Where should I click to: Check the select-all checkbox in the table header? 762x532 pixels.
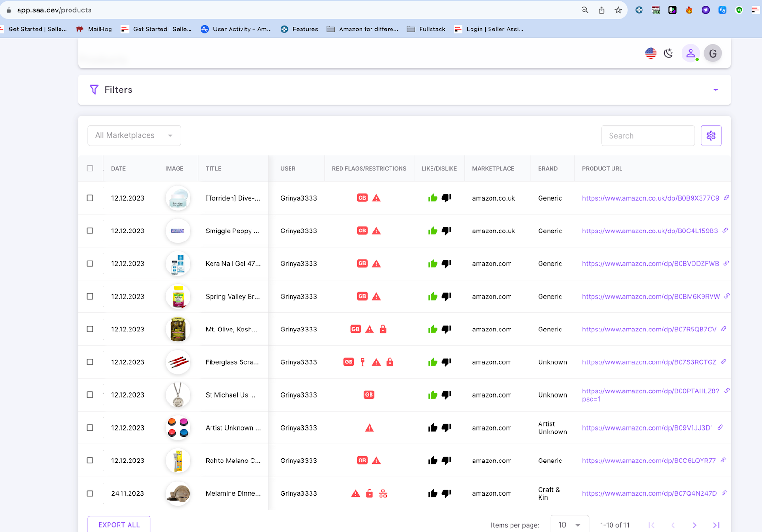[x=90, y=168]
